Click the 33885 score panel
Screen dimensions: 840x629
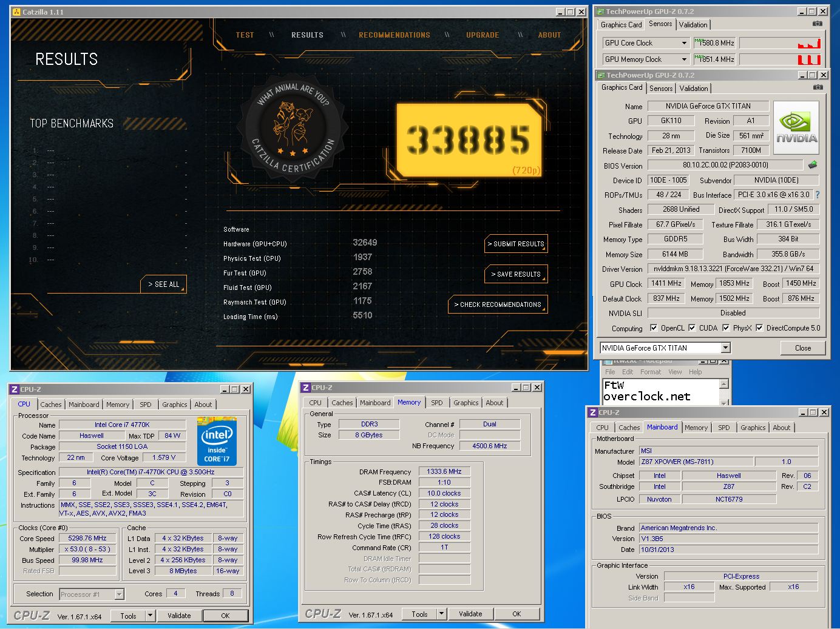tap(469, 140)
